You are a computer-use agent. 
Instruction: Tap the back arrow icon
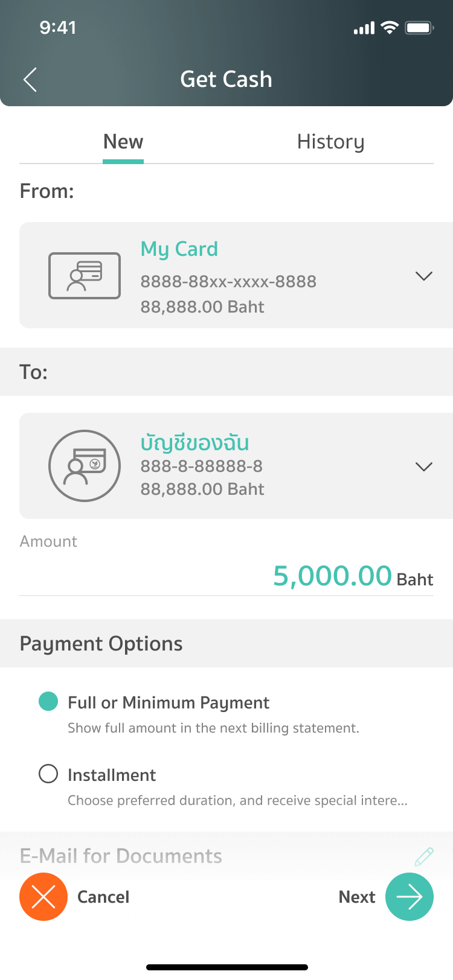pos(30,80)
